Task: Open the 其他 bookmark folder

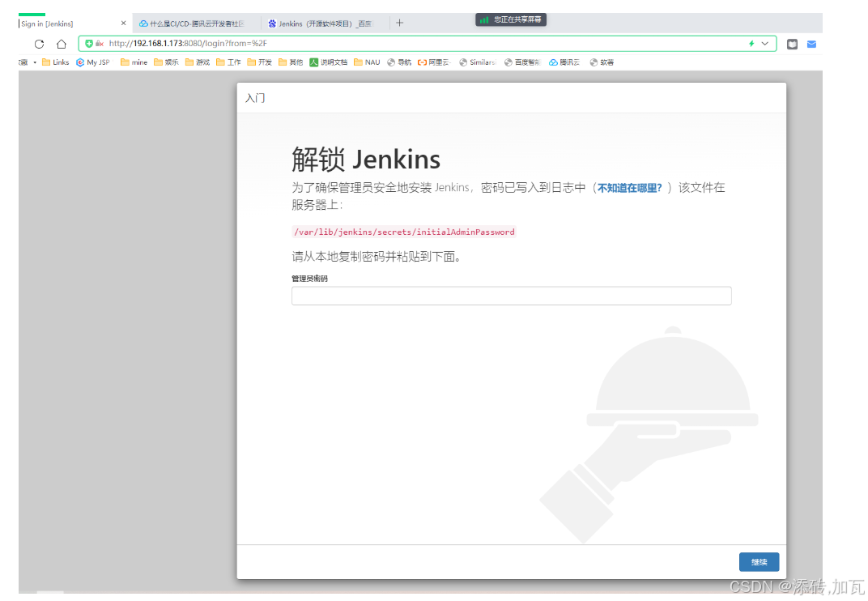Action: coord(290,62)
